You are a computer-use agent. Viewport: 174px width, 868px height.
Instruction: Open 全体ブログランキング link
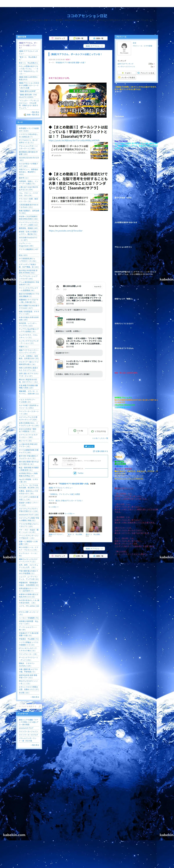coord(125,64)
